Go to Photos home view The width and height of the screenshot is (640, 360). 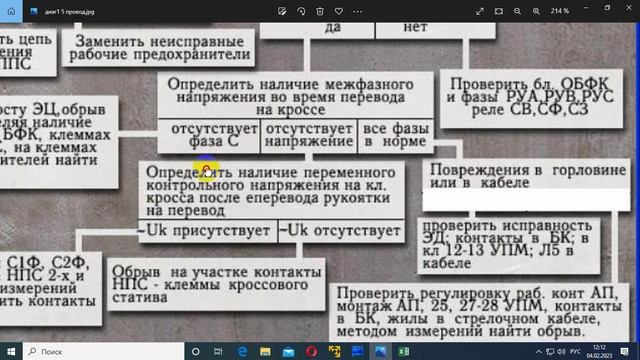11,11
